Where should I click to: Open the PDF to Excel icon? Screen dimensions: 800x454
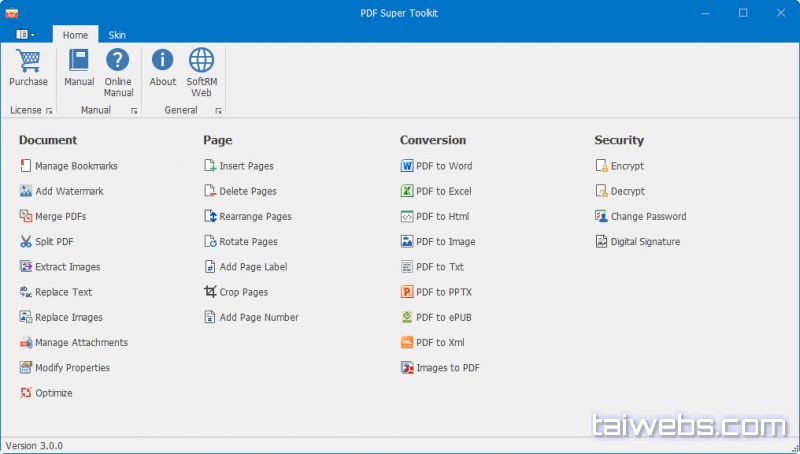tap(407, 191)
